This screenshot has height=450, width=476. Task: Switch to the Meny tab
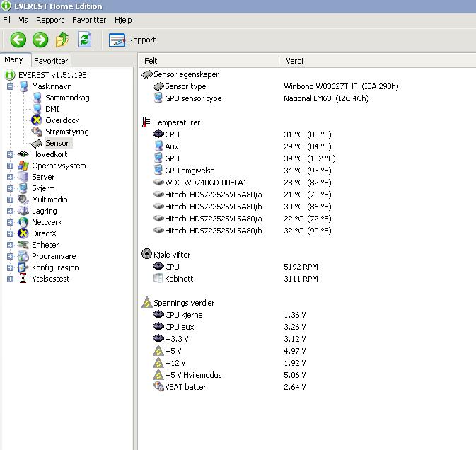coord(13,59)
